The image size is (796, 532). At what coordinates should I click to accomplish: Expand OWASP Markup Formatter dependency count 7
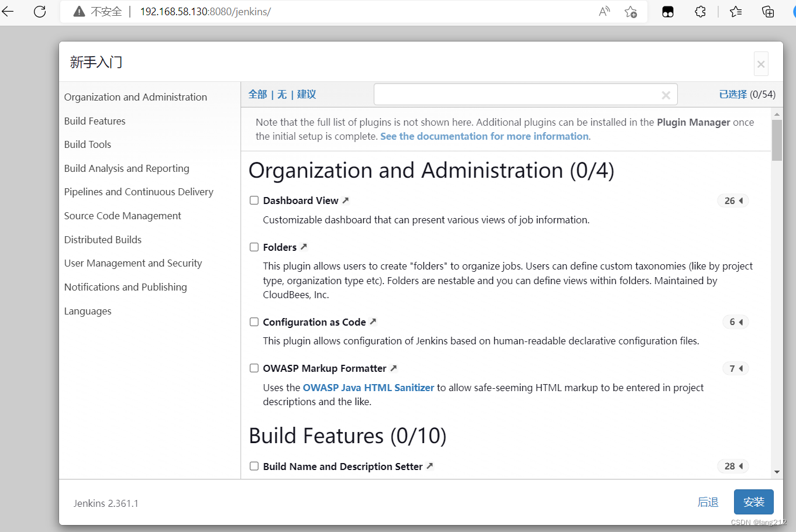pos(736,368)
